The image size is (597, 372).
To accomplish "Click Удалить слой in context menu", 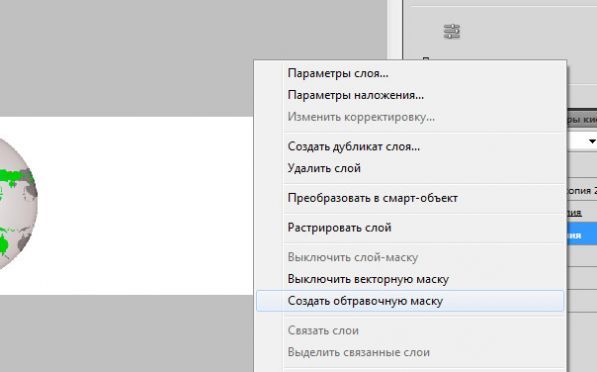I will coord(410,168).
